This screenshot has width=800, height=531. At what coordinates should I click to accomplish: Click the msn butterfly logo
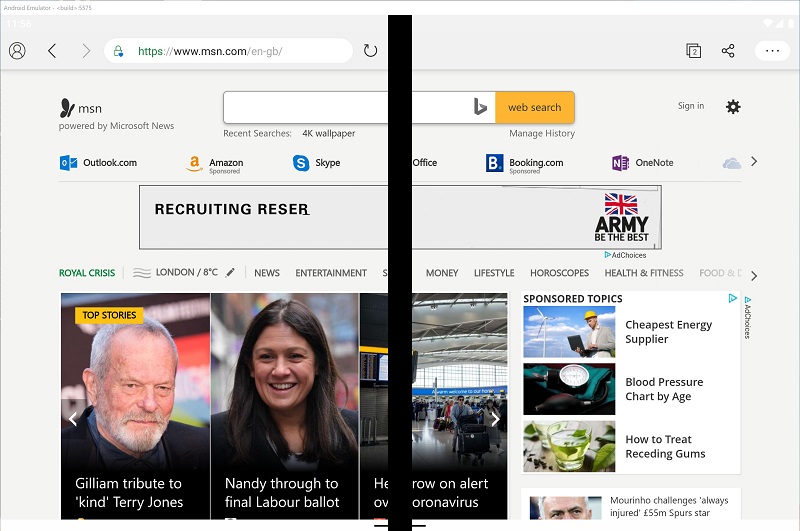tap(67, 108)
